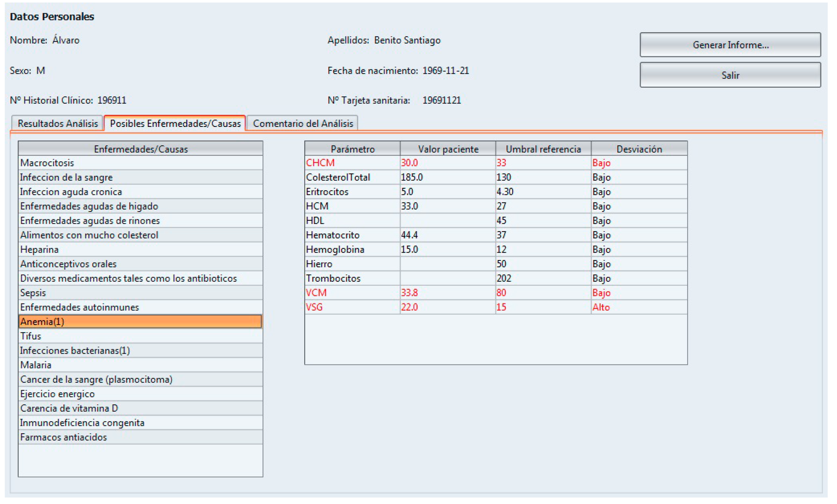The height and width of the screenshot is (504, 837).
Task: Choose Farmacos antiacidos entry
Action: tap(63, 437)
